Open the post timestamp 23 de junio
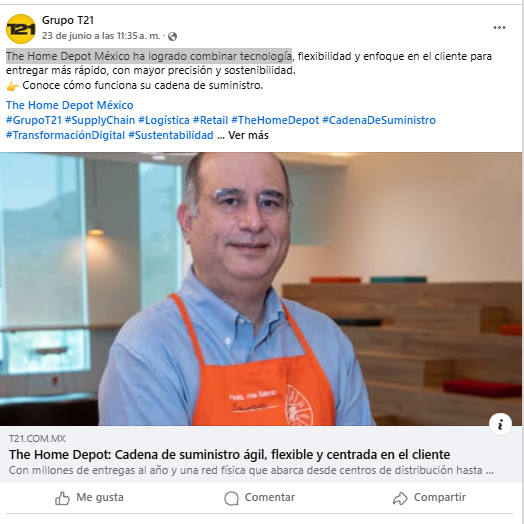The height and width of the screenshot is (524, 524). 101,36
